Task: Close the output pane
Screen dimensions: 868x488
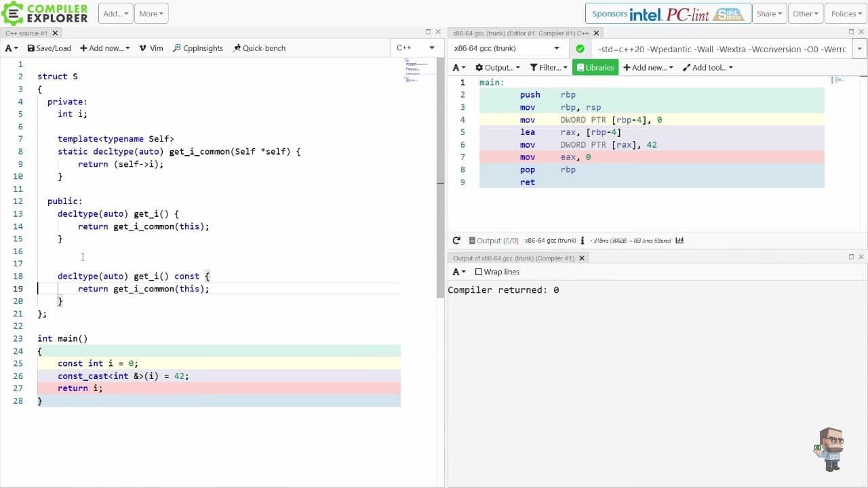Action: 862,257
